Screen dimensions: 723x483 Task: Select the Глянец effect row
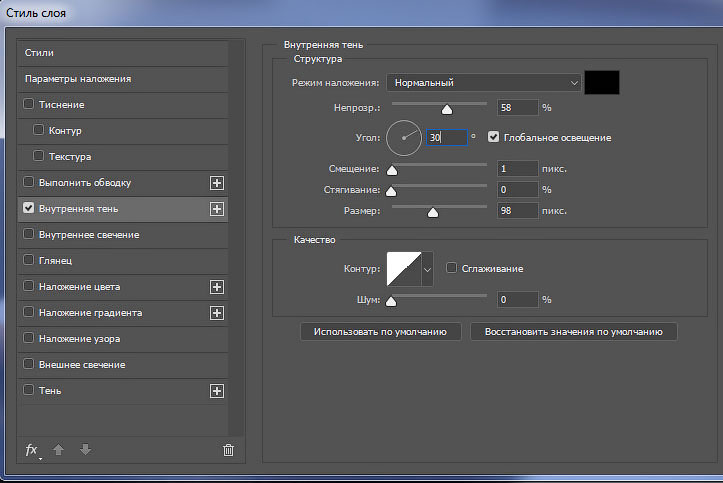[x=123, y=261]
